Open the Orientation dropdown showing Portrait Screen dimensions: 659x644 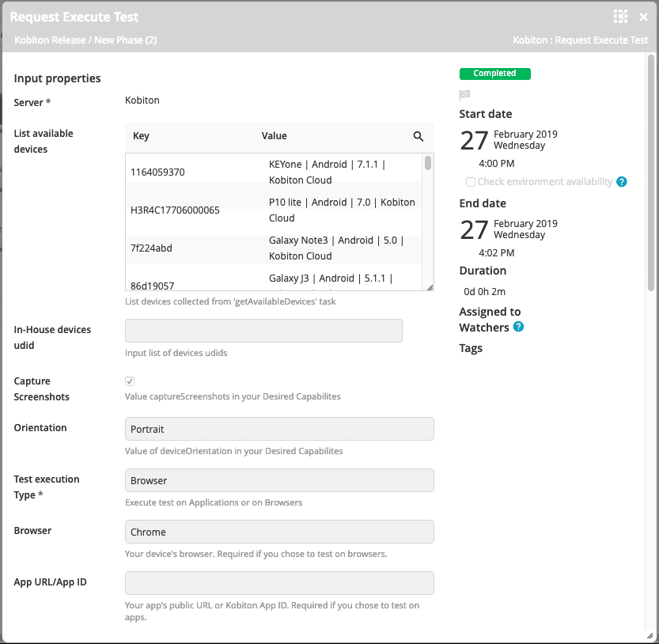278,428
